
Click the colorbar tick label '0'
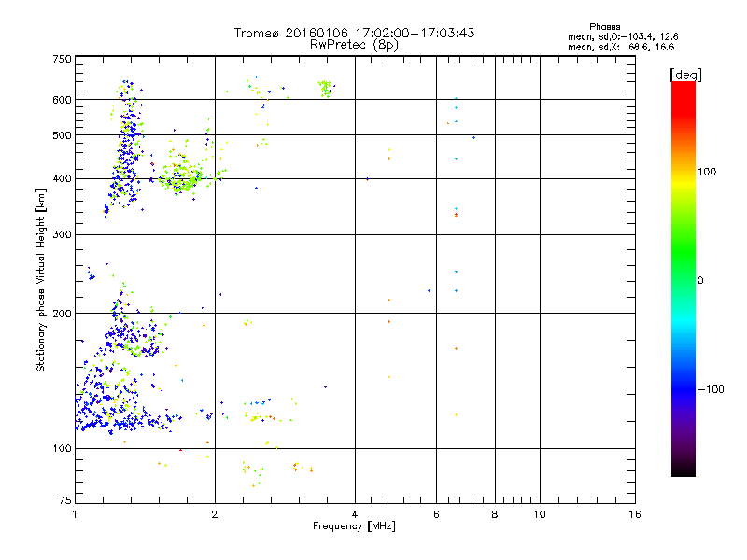[x=700, y=281]
